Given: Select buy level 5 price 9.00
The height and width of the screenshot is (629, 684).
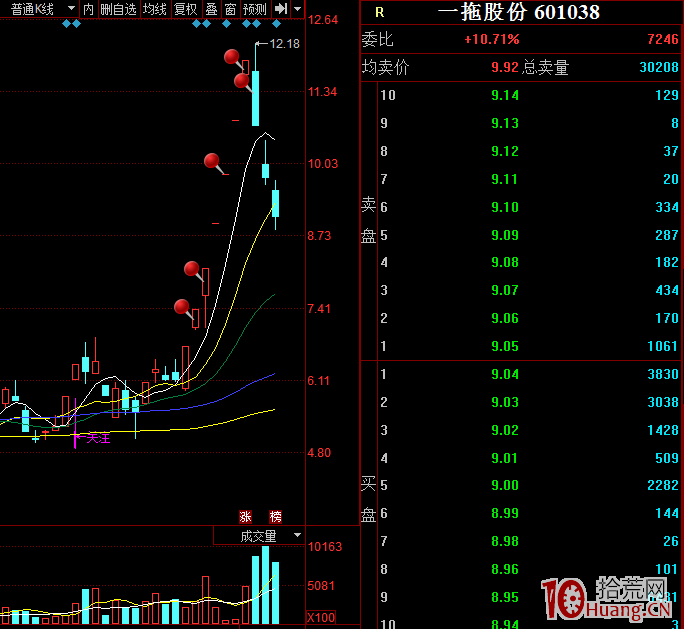Looking at the screenshot, I should [505, 485].
